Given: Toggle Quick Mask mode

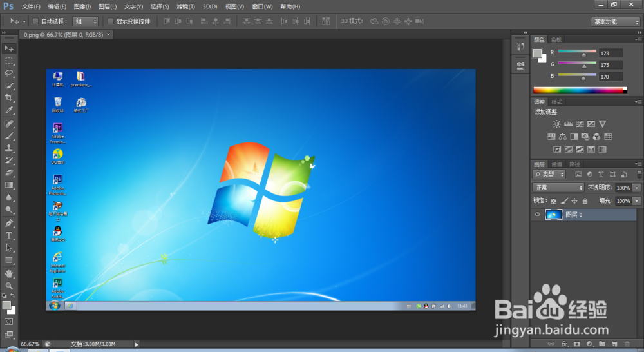Looking at the screenshot, I should (x=8, y=322).
